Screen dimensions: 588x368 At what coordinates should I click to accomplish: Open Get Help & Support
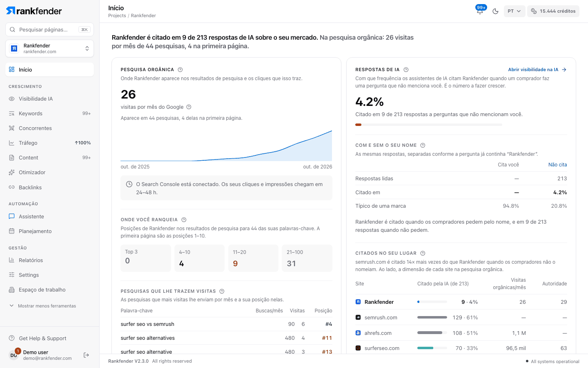pyautogui.click(x=49, y=338)
